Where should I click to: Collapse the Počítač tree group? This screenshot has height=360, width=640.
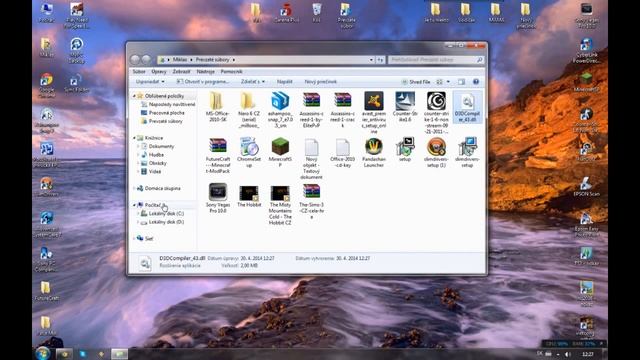[x=134, y=205]
